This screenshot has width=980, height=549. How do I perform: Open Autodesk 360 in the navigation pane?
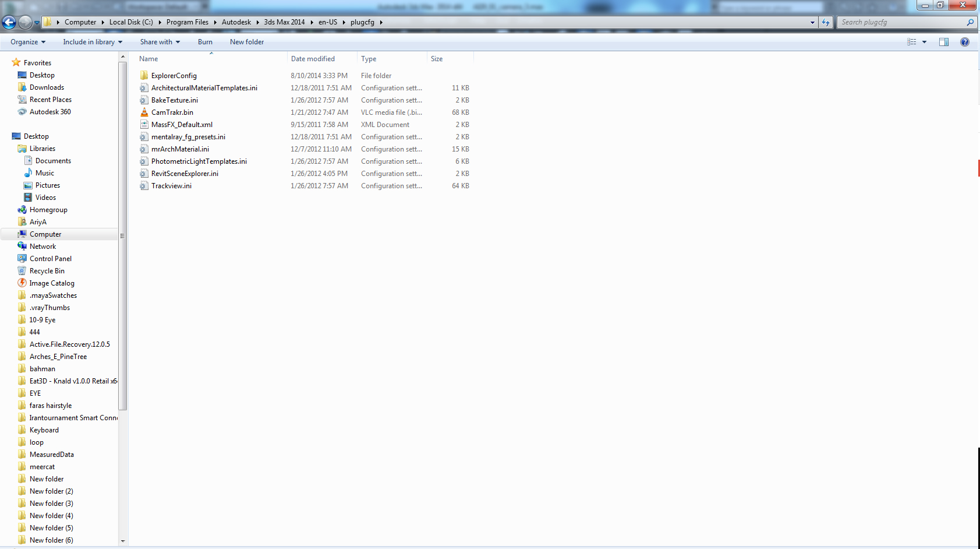click(50, 112)
